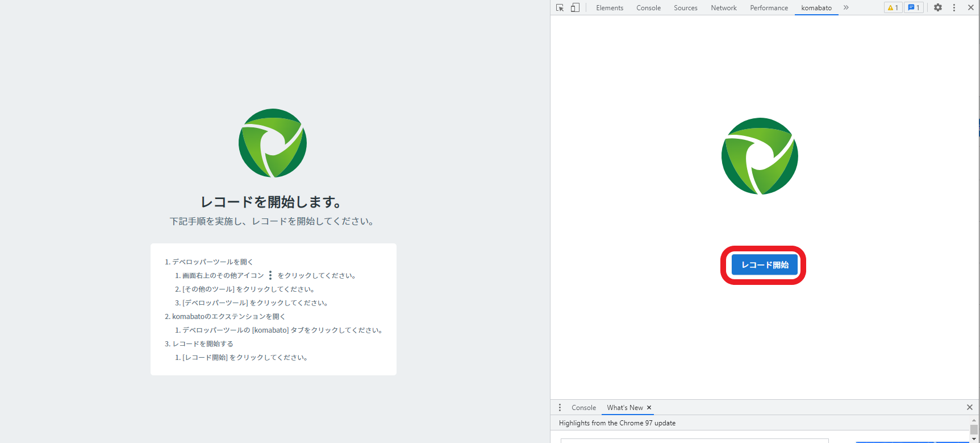Click the step 'デベロッパーツールを開く'
This screenshot has width=980, height=443.
pyautogui.click(x=212, y=262)
